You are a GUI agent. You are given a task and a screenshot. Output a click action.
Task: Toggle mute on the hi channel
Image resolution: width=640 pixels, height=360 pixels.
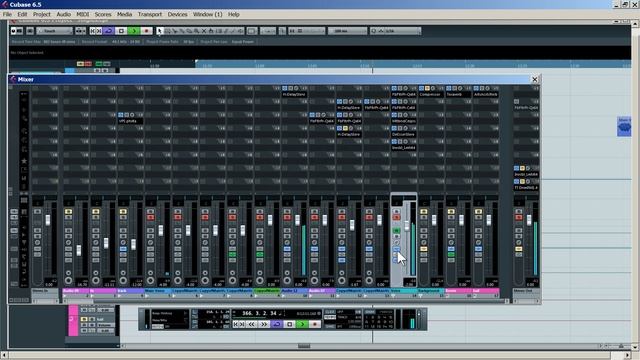coord(96,211)
